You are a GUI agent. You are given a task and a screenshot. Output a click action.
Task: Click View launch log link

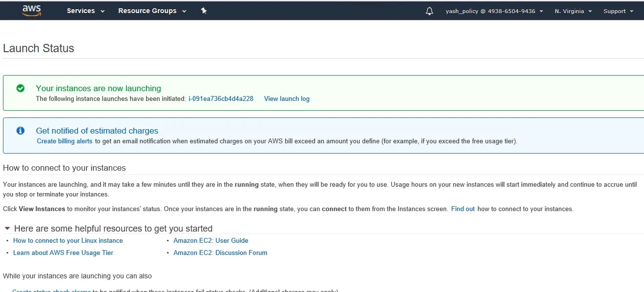(287, 98)
